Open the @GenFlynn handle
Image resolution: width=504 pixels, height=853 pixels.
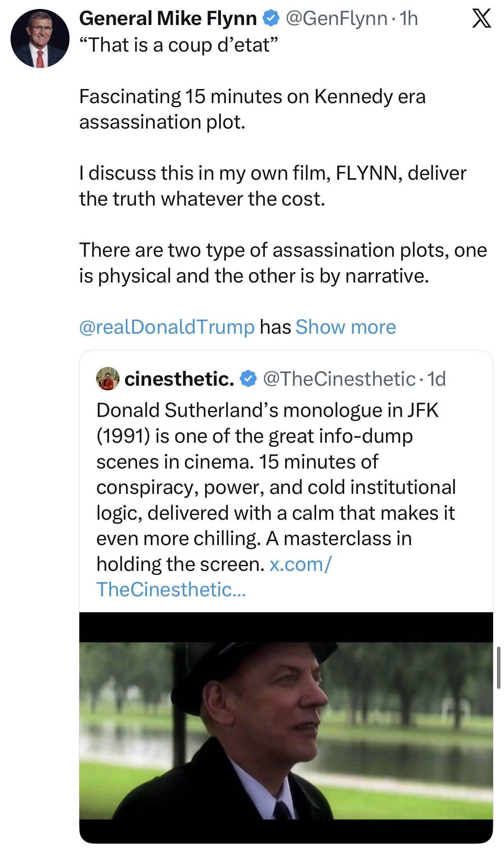(336, 19)
